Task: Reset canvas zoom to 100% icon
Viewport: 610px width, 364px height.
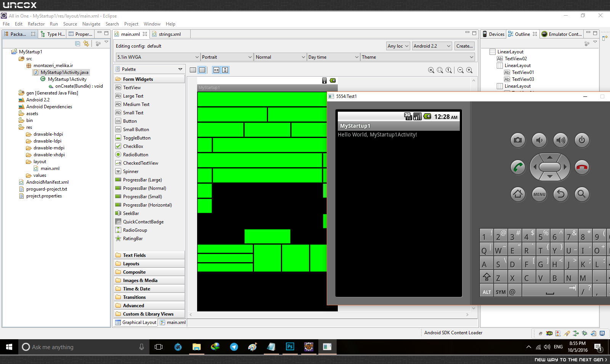Action: [449, 70]
